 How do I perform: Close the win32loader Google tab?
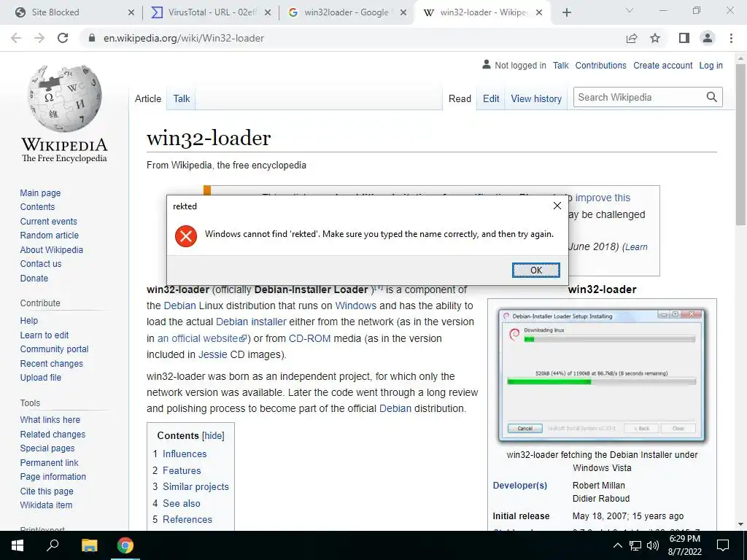403,12
